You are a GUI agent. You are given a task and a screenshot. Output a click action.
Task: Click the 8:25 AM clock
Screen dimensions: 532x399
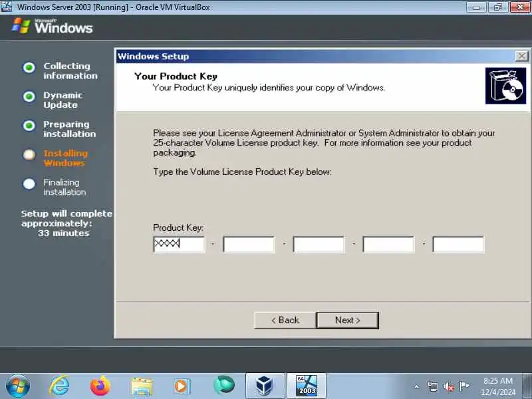(x=497, y=380)
